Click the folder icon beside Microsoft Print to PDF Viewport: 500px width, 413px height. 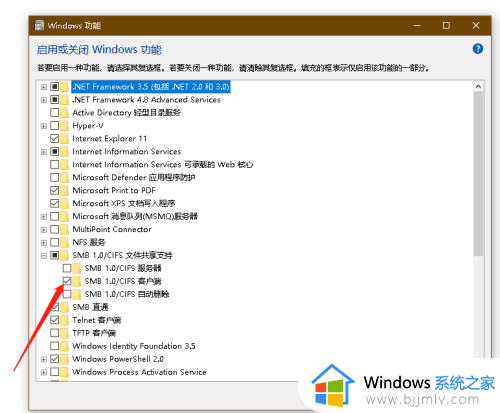pyautogui.click(x=65, y=190)
